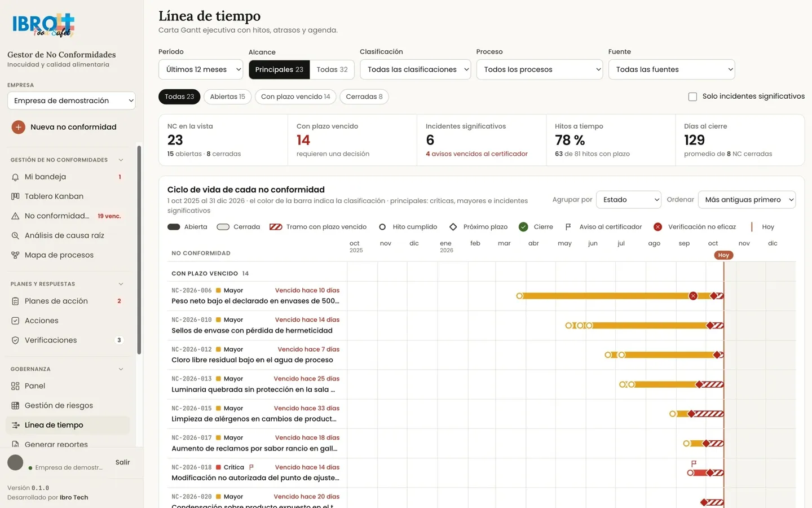Click the Verificaciones shield icon
Screen dimensions: 812x508
[x=15, y=340]
